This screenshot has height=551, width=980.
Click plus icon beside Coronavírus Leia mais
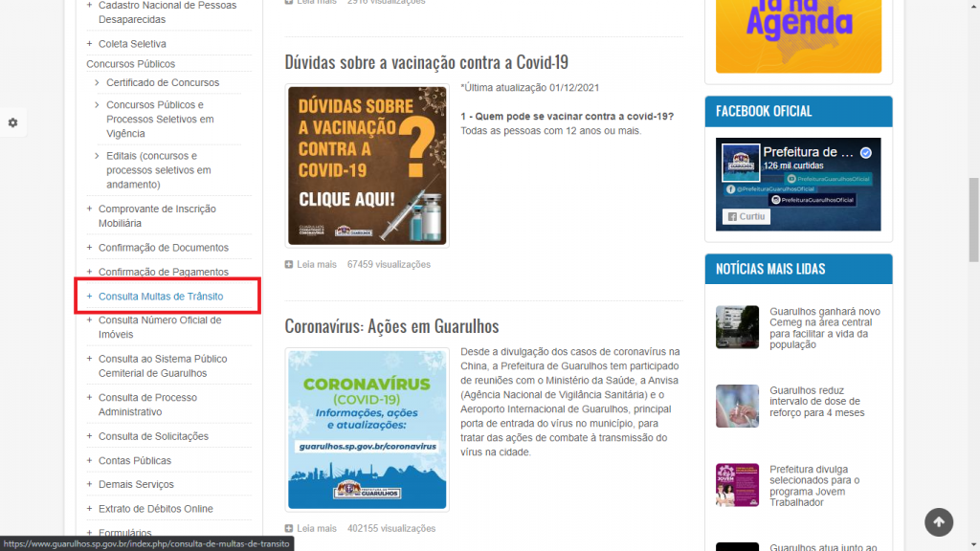click(x=289, y=528)
